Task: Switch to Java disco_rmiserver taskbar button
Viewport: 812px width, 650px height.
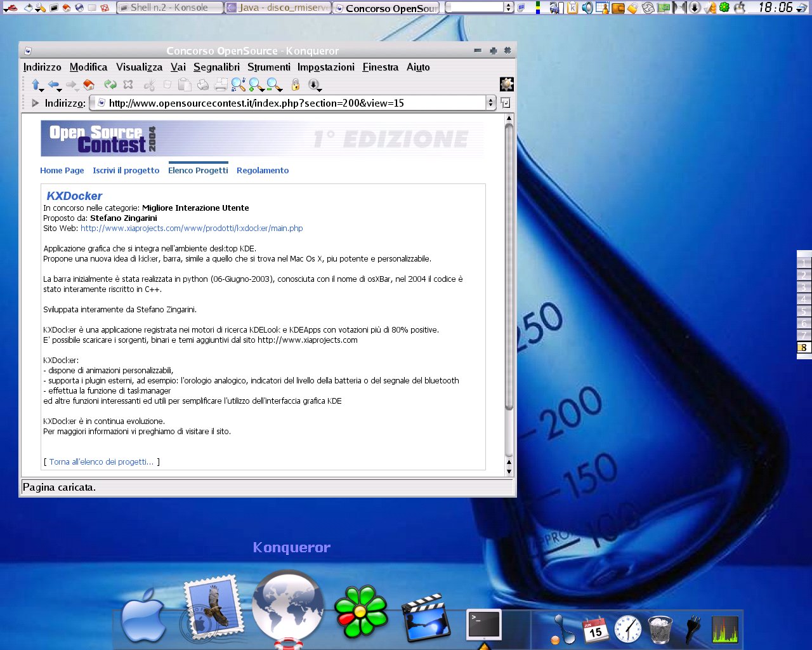Action: [278, 8]
